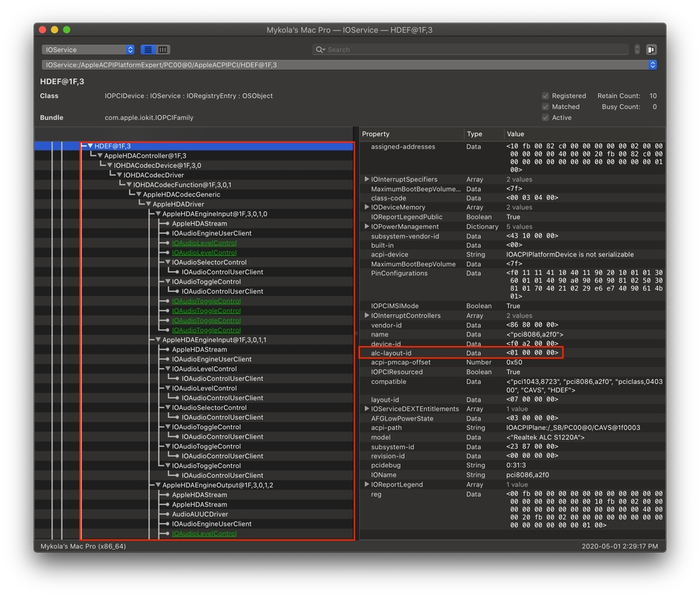
Task: Click the search magnifier icon
Action: click(x=320, y=50)
